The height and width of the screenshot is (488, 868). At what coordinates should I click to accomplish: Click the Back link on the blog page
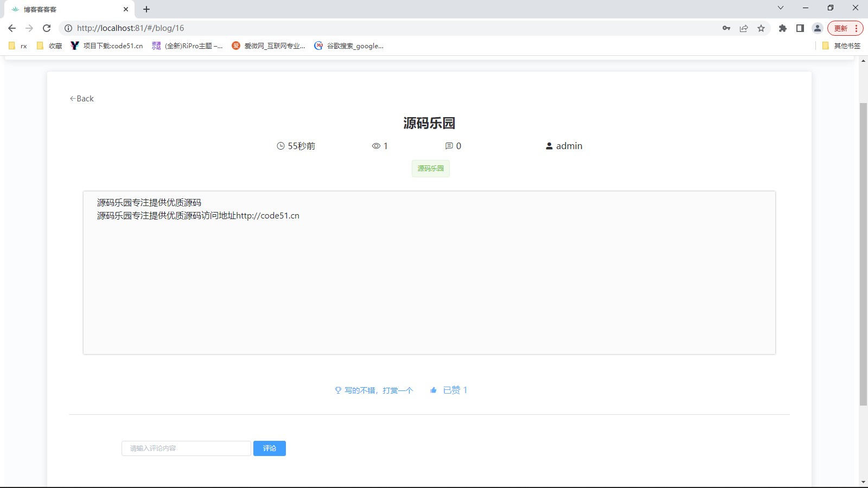coord(81,99)
